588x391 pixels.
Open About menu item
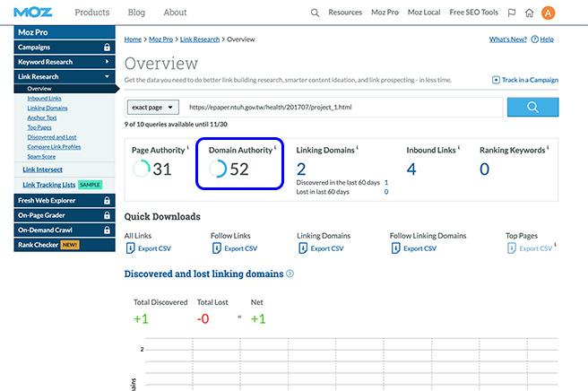point(175,13)
